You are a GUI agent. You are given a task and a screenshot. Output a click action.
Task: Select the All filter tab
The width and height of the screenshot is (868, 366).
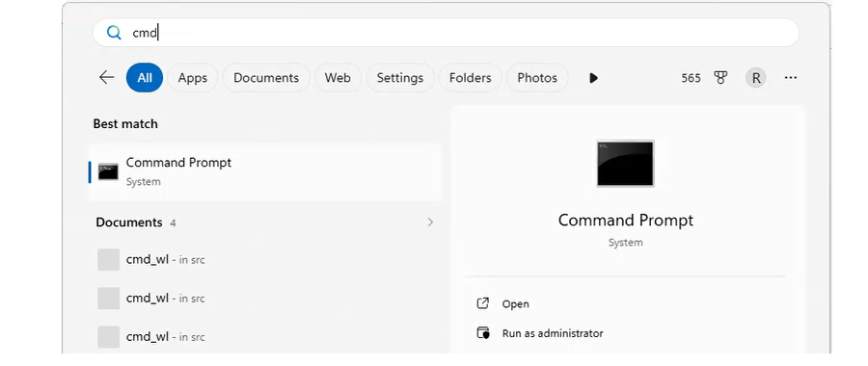coord(145,77)
